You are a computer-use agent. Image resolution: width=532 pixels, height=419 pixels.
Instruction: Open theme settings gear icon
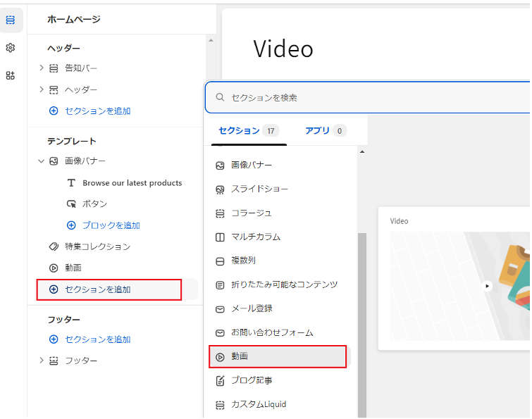click(11, 48)
